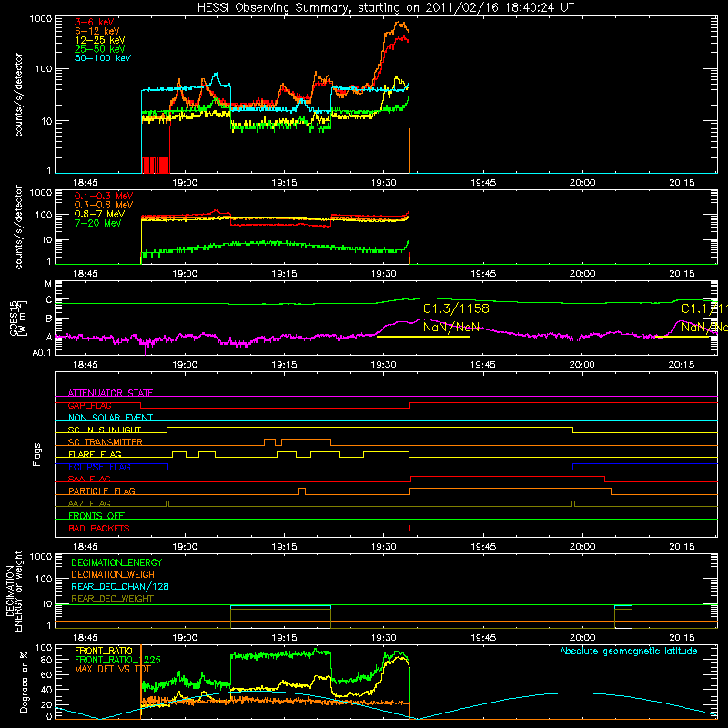Click the 0.8-7 MeV legend entry
The image size is (728, 728).
99,214
